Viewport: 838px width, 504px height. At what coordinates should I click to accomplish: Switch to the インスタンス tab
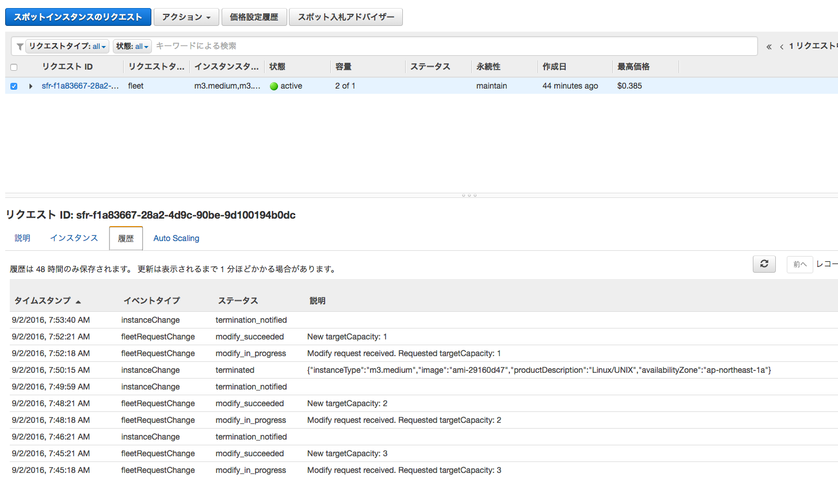[x=74, y=238]
